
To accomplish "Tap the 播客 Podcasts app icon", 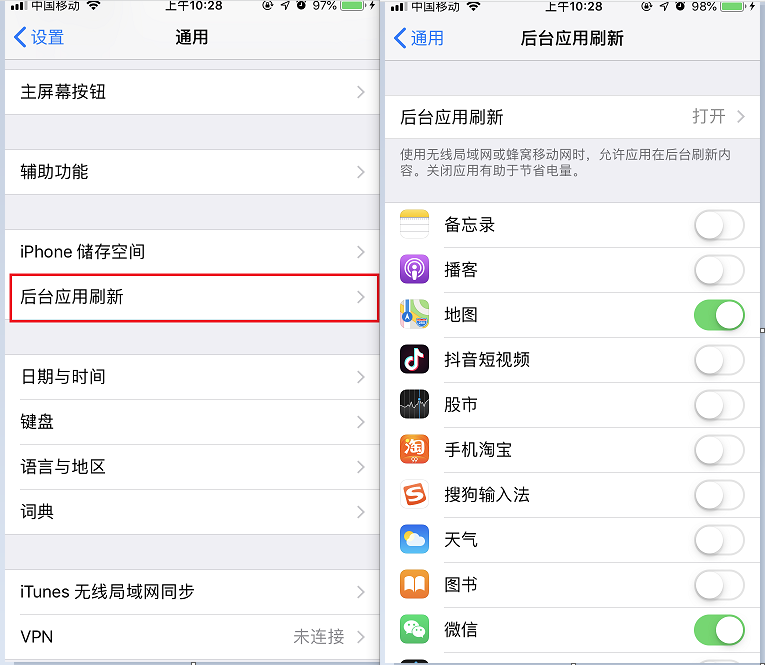I will (414, 269).
